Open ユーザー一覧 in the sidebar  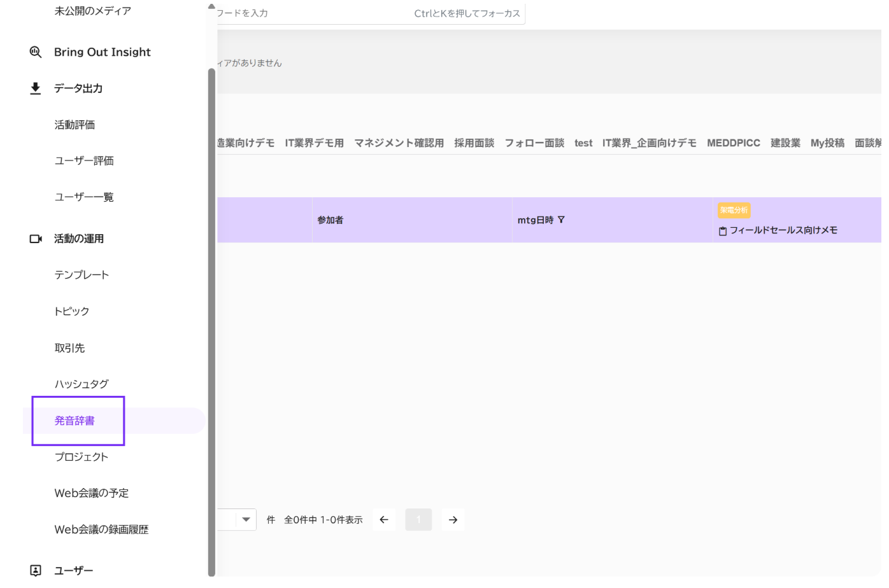tap(84, 197)
